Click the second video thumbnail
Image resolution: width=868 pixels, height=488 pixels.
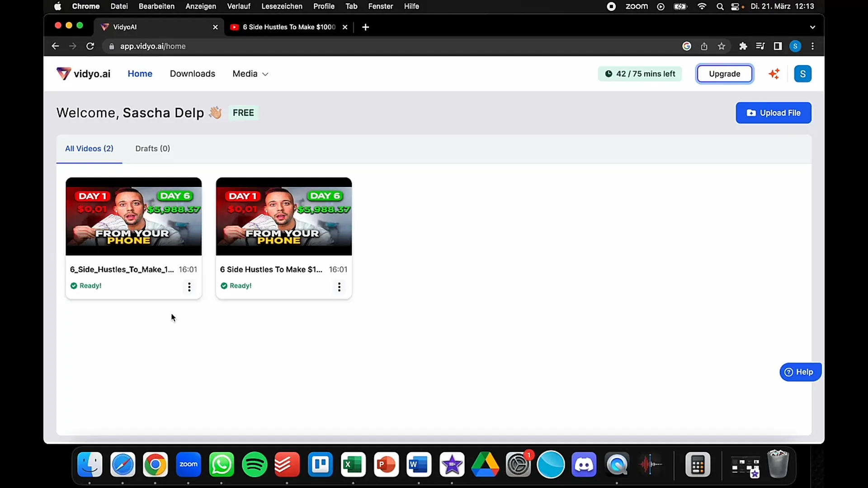(x=283, y=216)
